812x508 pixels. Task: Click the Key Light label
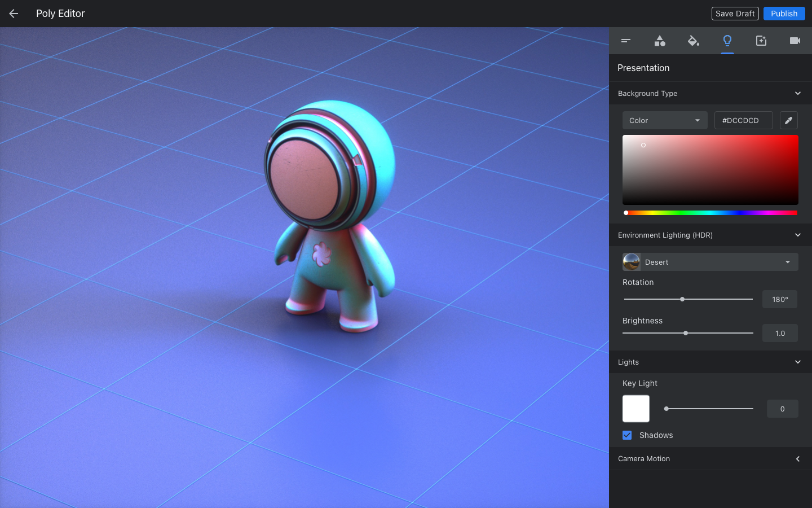(x=640, y=383)
